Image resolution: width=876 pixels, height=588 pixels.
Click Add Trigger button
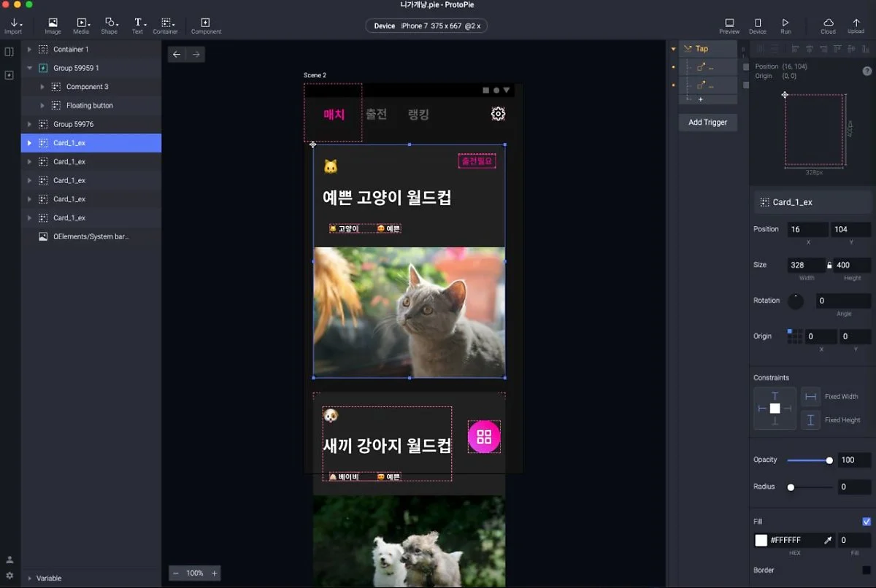[707, 123]
